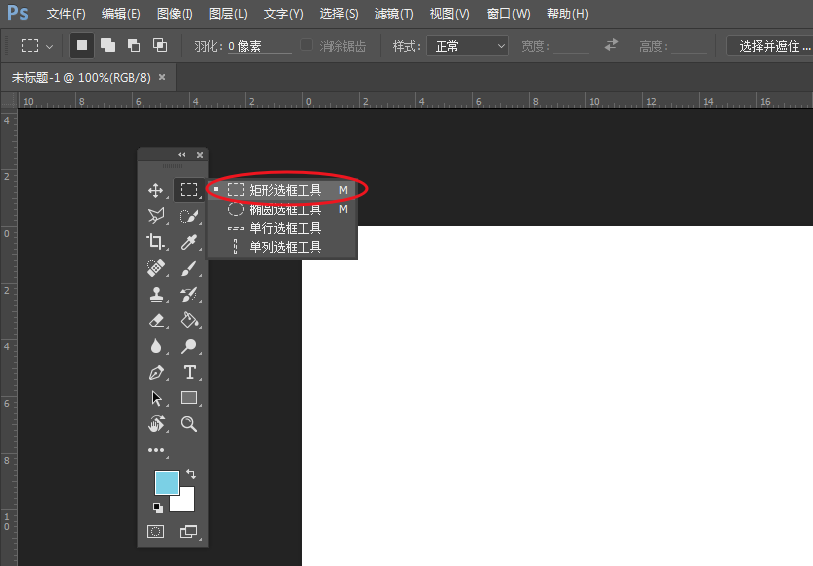Select the Move tool
This screenshot has width=813, height=566.
156,190
